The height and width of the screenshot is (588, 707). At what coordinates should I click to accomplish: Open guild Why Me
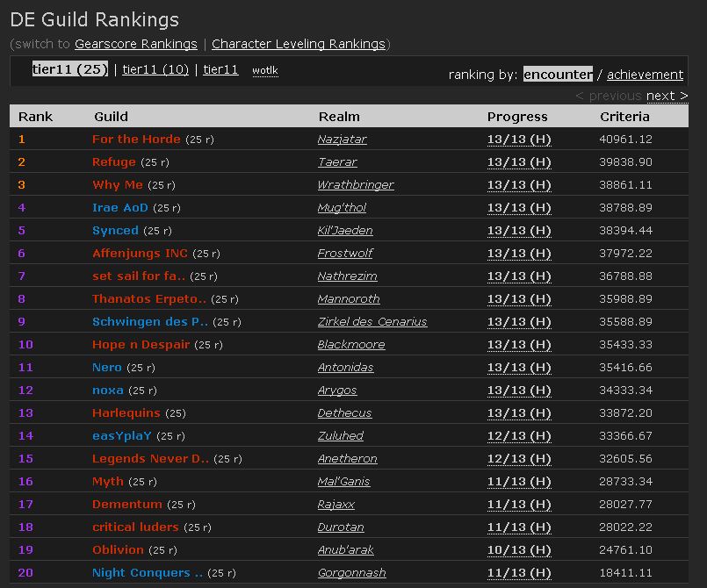click(117, 184)
